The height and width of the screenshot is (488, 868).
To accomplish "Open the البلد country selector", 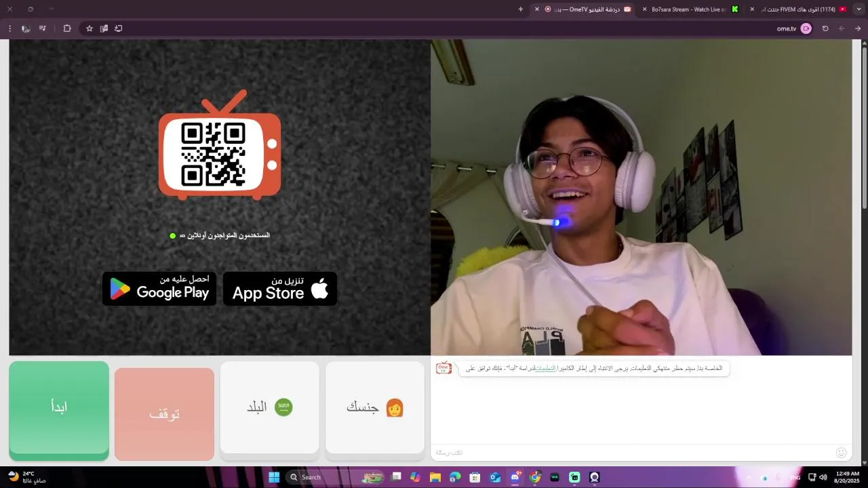I will tap(270, 407).
